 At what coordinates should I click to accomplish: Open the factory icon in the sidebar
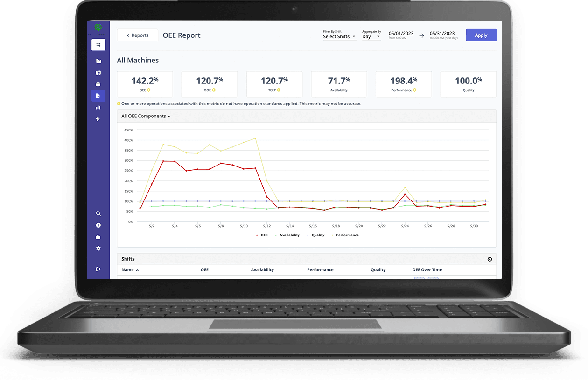98,61
